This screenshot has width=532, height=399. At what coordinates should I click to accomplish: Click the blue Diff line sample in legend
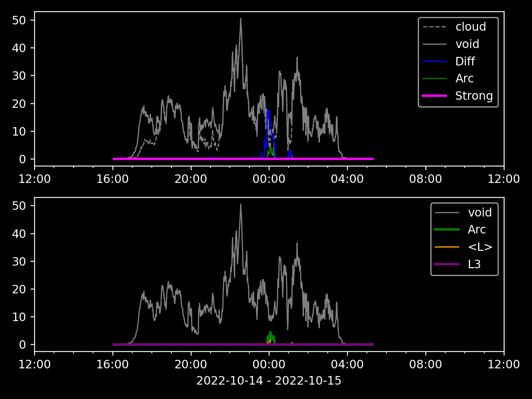(434, 61)
